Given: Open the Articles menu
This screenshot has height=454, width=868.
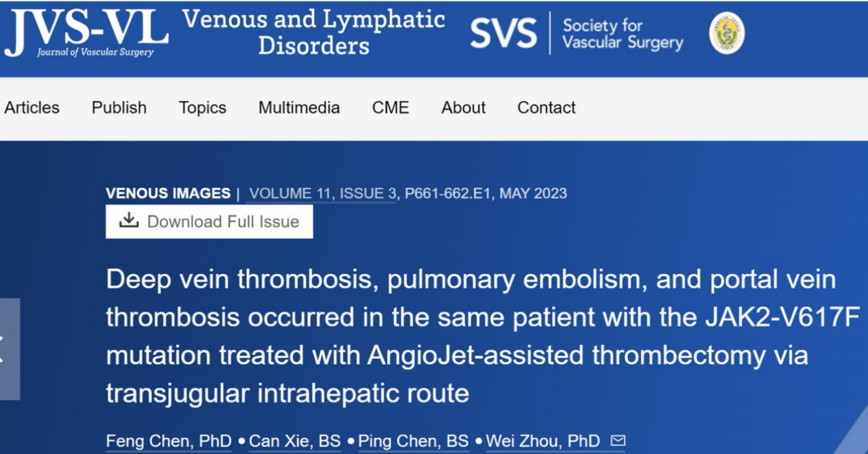Looking at the screenshot, I should pos(32,107).
